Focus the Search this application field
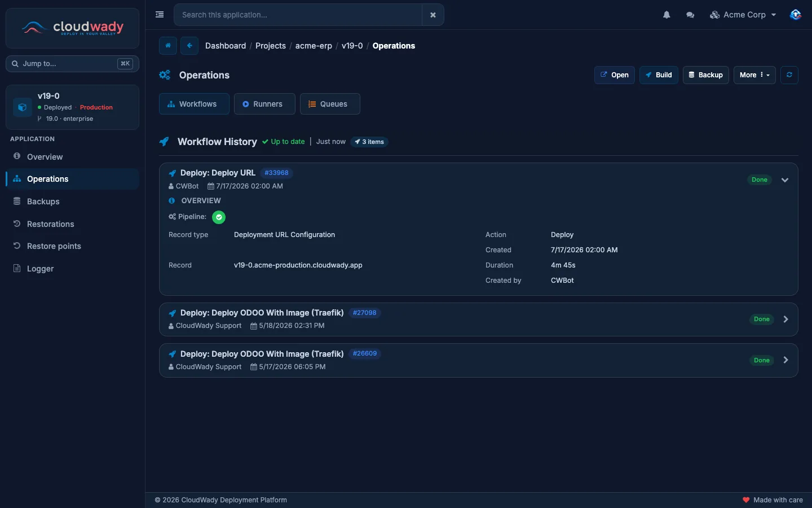Image resolution: width=812 pixels, height=508 pixels. (x=298, y=15)
